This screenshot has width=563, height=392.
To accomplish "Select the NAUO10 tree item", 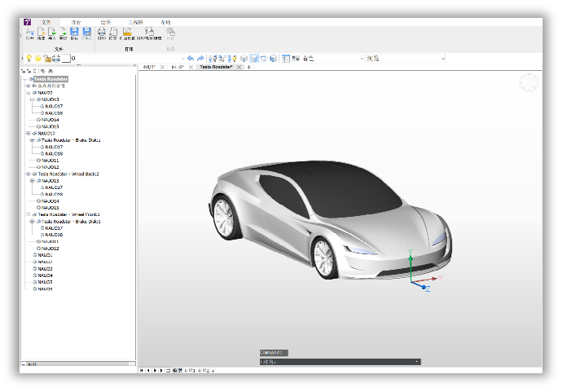I will [x=46, y=134].
